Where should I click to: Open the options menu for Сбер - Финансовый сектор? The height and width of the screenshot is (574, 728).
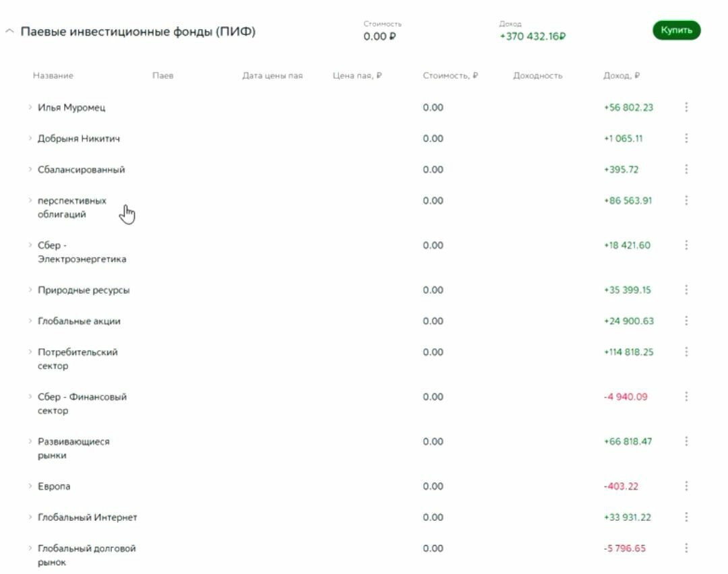click(x=686, y=396)
